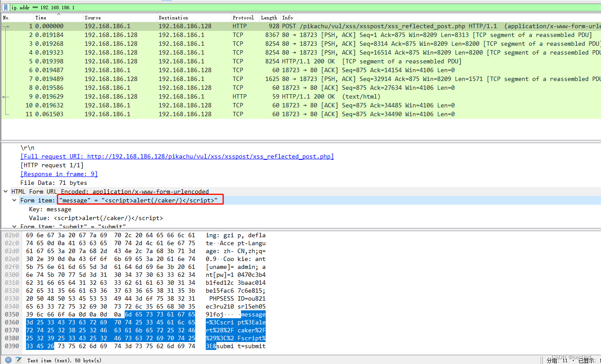Image resolution: width=601 pixels, height=364 pixels.
Task: Select the "Value: <script>alert(/caker/)</script>" line
Action: tap(96, 218)
